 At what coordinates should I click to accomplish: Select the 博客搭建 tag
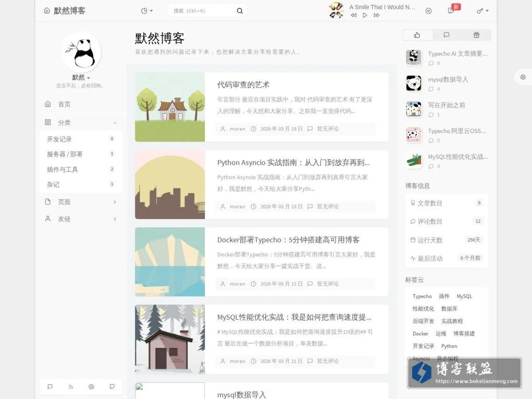464,333
